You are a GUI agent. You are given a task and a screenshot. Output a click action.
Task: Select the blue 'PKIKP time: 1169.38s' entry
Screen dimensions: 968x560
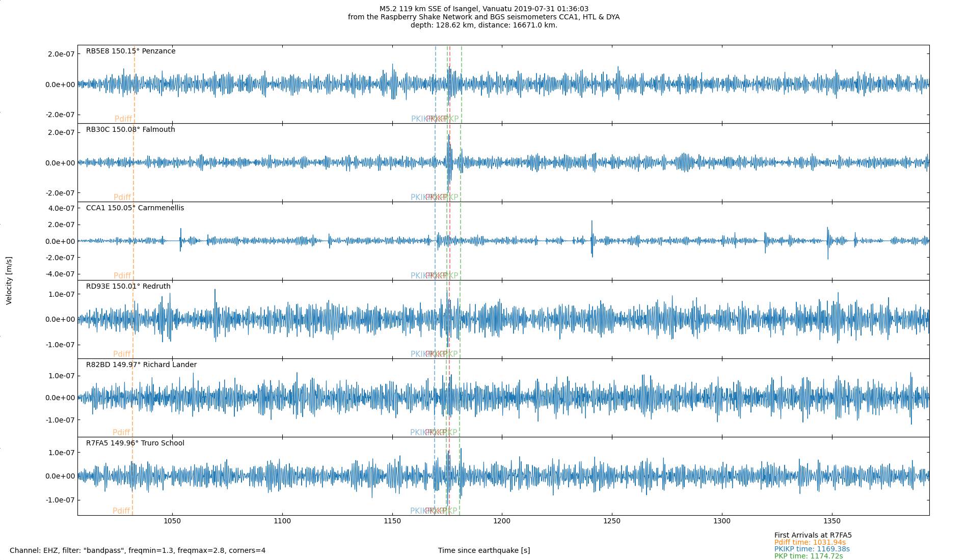tap(812, 549)
